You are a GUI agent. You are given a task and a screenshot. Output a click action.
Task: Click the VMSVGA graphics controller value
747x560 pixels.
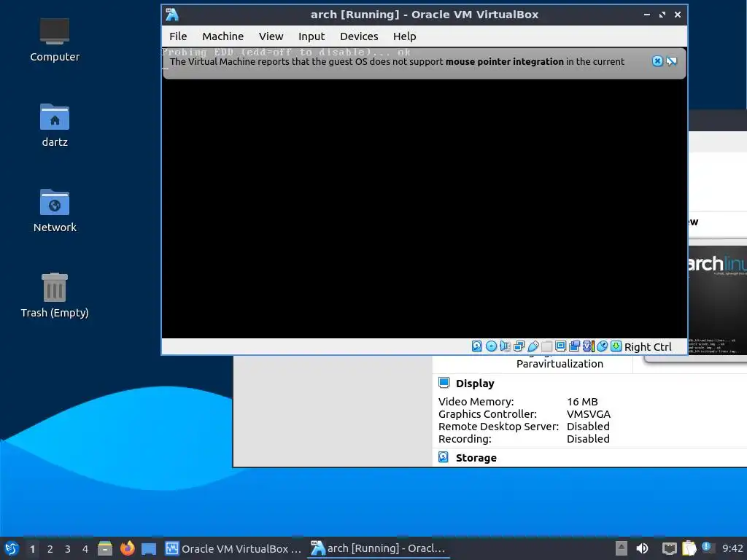pyautogui.click(x=589, y=414)
